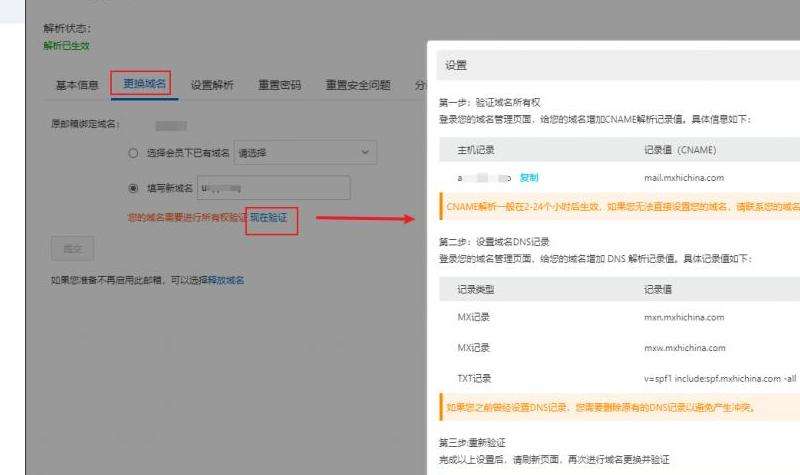Click the 解析已生效 status text
The image size is (800, 475).
(66, 45)
